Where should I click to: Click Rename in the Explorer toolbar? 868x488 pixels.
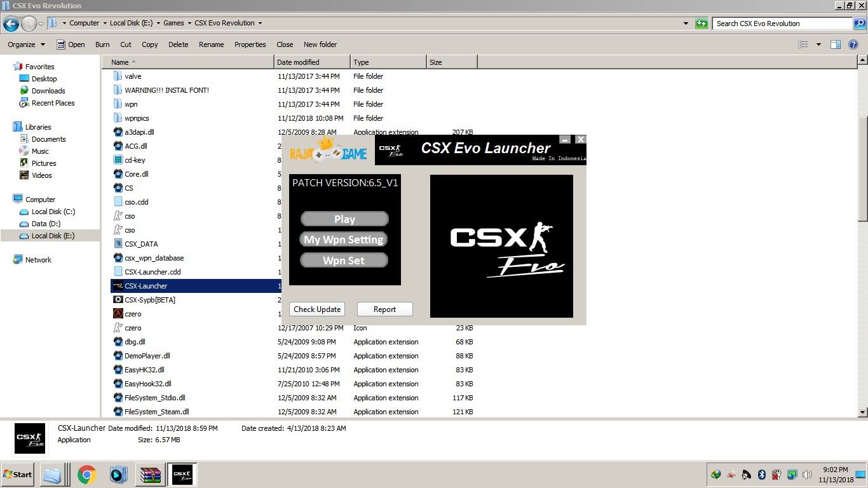pyautogui.click(x=211, y=44)
